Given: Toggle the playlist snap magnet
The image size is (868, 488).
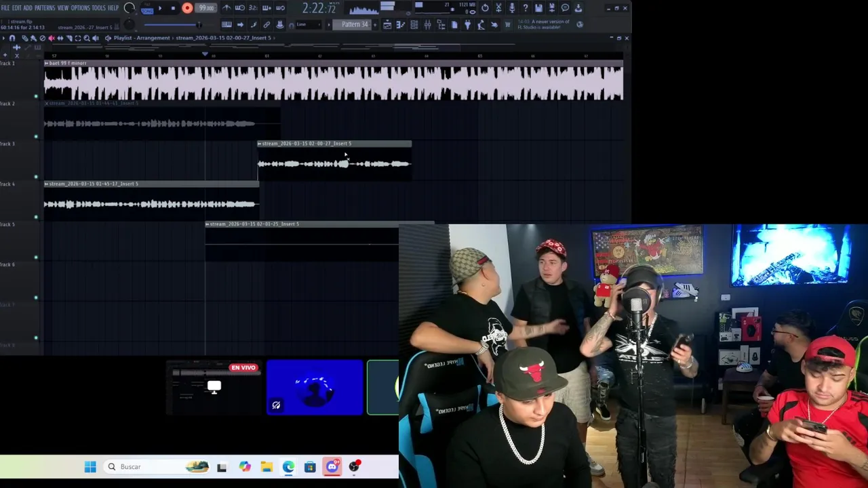Looking at the screenshot, I should (12, 38).
